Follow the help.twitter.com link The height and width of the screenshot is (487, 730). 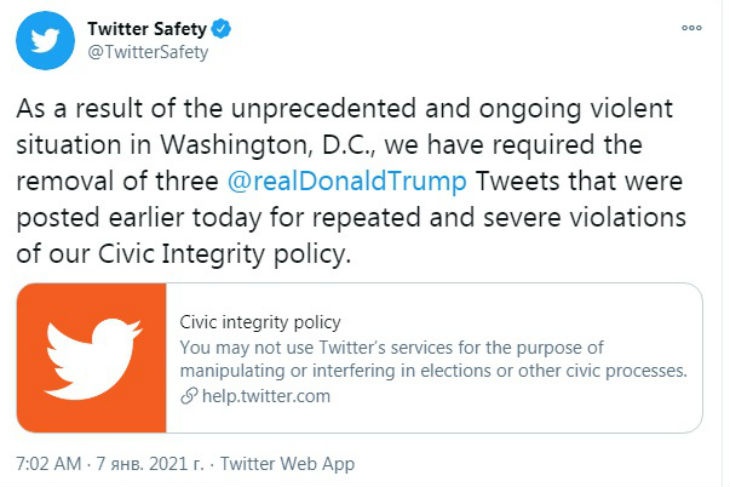pyautogui.click(x=264, y=396)
